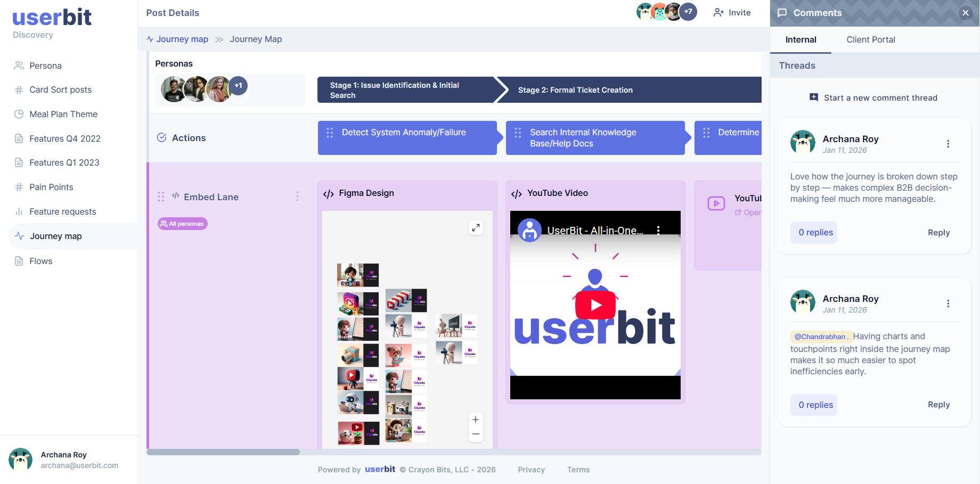The height and width of the screenshot is (484, 980).
Task: Select Persona in the sidebar
Action: (45, 65)
